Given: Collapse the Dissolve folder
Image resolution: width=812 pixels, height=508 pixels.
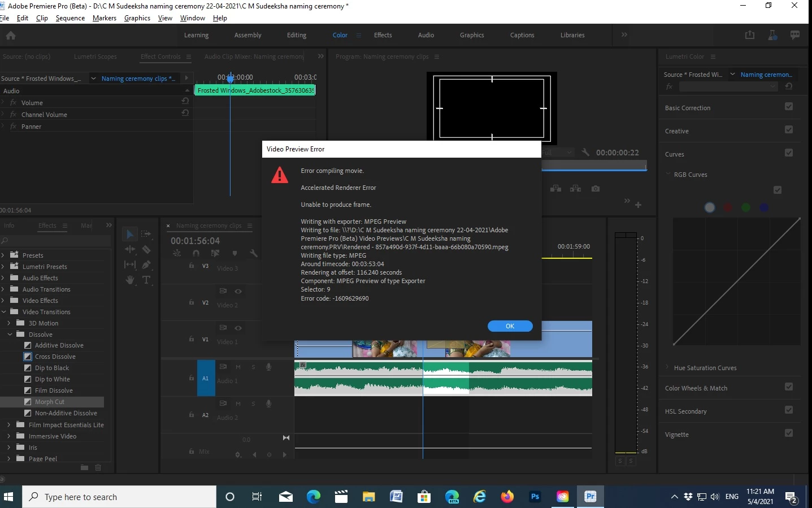Looking at the screenshot, I should pos(10,335).
